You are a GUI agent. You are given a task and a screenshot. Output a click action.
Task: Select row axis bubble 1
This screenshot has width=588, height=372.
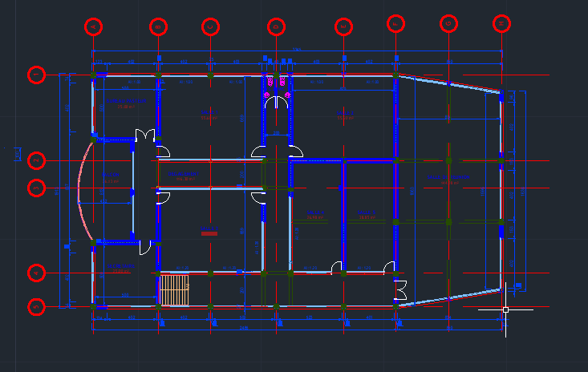pos(36,75)
